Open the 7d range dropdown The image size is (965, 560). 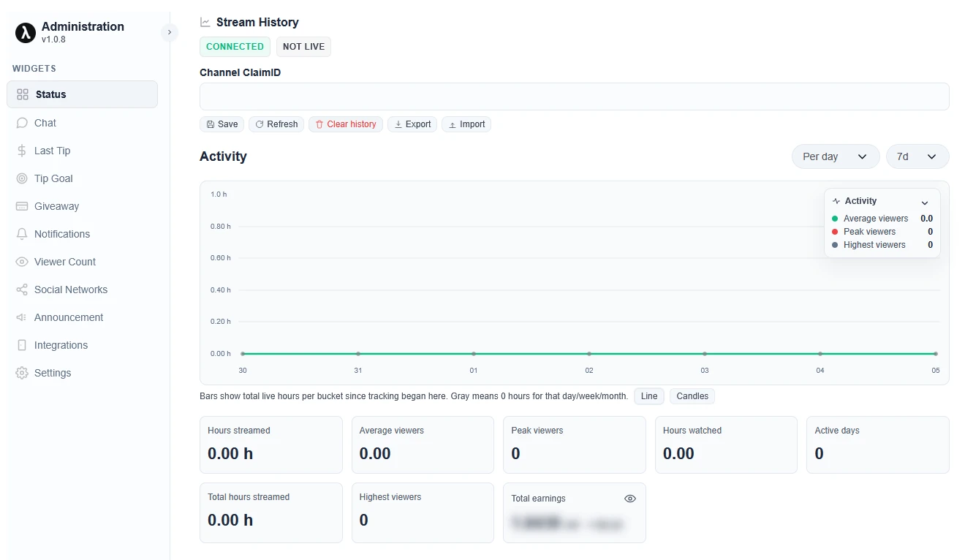[917, 156]
